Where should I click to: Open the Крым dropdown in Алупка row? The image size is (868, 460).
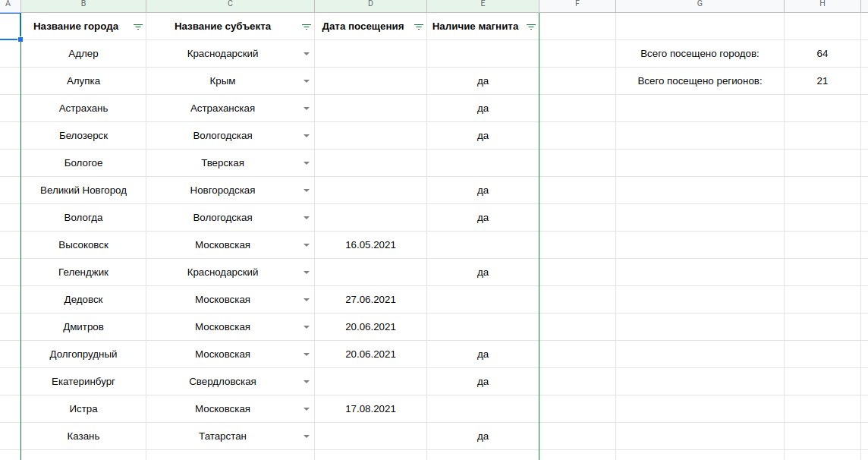[307, 80]
